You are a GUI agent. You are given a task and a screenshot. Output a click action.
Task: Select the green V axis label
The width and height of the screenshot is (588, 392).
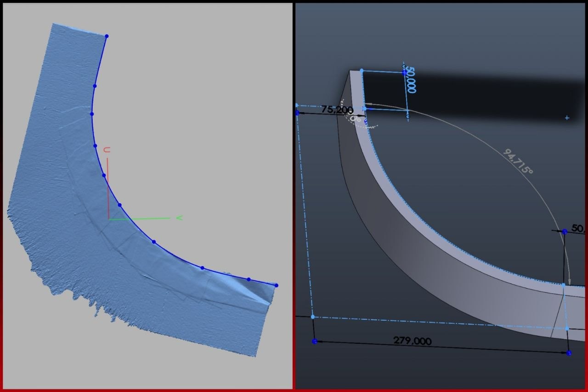pyautogui.click(x=179, y=217)
